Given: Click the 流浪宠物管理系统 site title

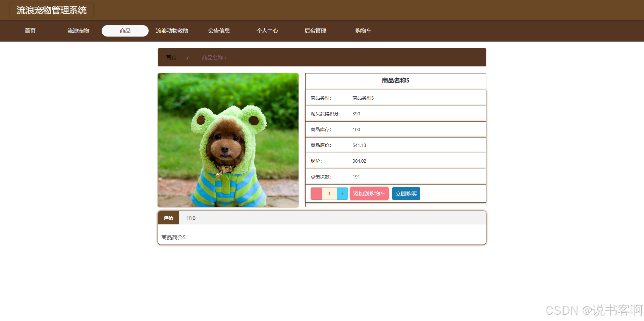Looking at the screenshot, I should [52, 10].
